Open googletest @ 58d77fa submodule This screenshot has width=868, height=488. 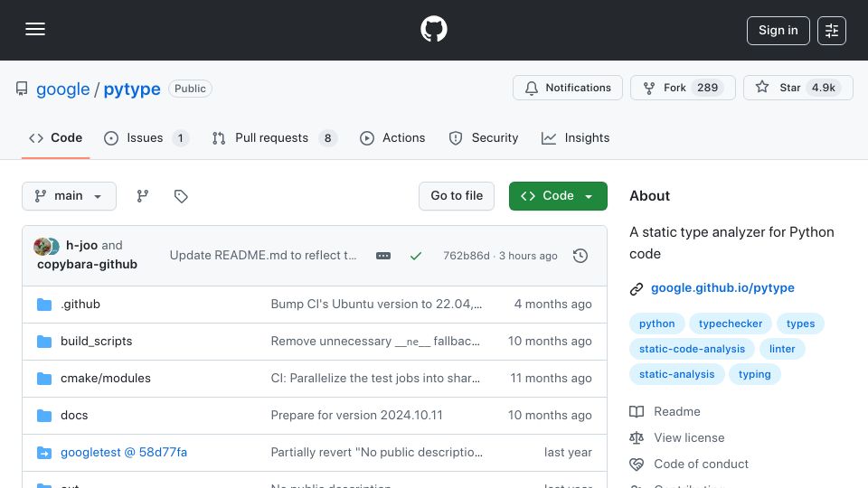(x=124, y=453)
